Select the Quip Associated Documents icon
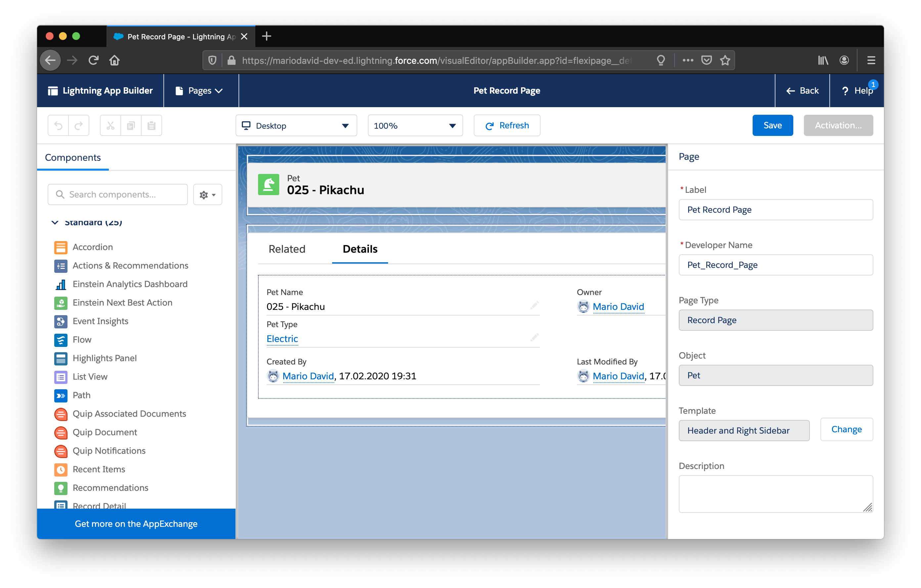This screenshot has height=588, width=921. coord(61,414)
